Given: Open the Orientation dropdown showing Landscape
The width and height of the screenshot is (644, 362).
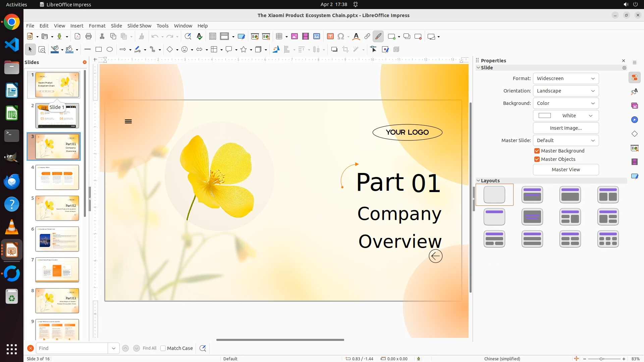Looking at the screenshot, I should click(x=566, y=91).
